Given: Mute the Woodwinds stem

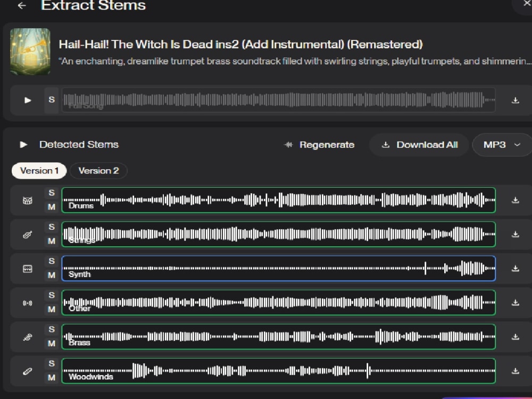Looking at the screenshot, I should click(52, 378).
